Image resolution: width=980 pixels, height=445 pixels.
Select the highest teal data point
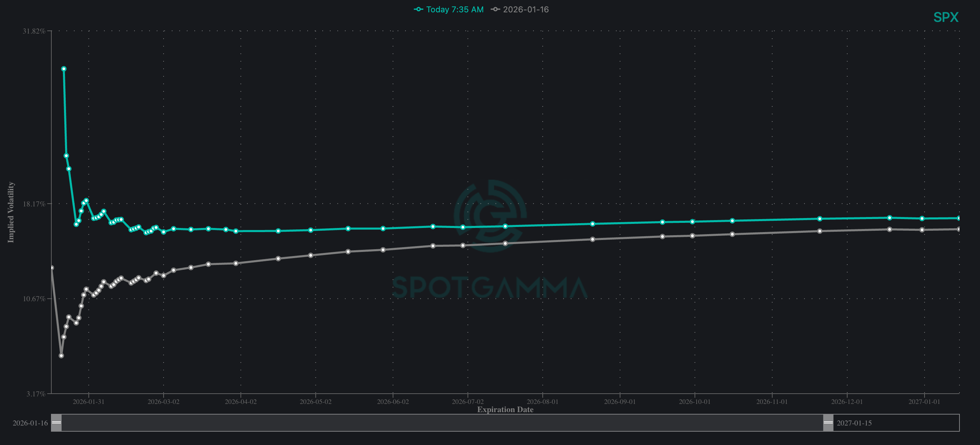point(64,69)
